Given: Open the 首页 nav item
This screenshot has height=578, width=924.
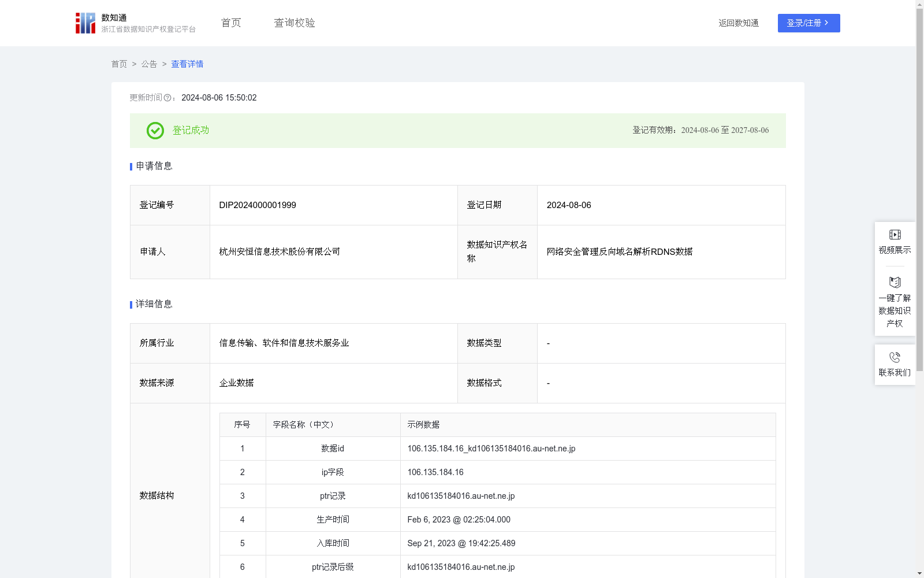Looking at the screenshot, I should coord(231,23).
